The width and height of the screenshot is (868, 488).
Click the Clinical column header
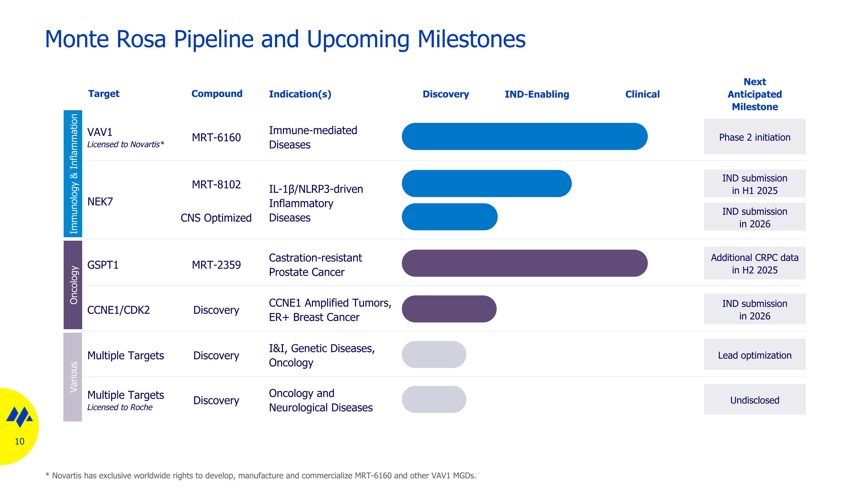[642, 94]
